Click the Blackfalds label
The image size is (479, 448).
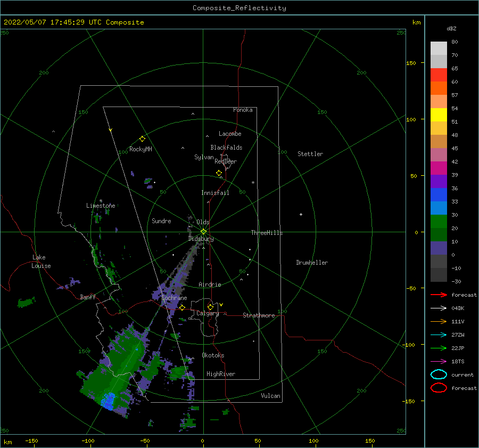click(x=226, y=148)
